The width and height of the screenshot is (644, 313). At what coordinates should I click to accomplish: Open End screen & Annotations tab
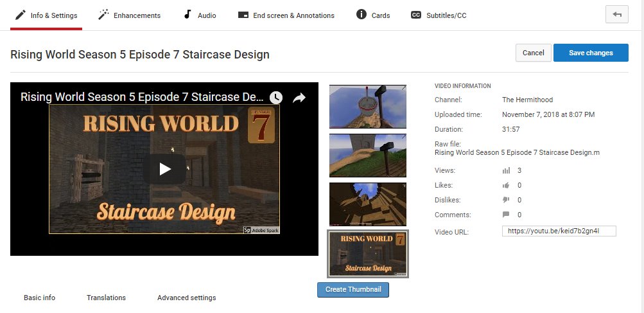point(286,15)
